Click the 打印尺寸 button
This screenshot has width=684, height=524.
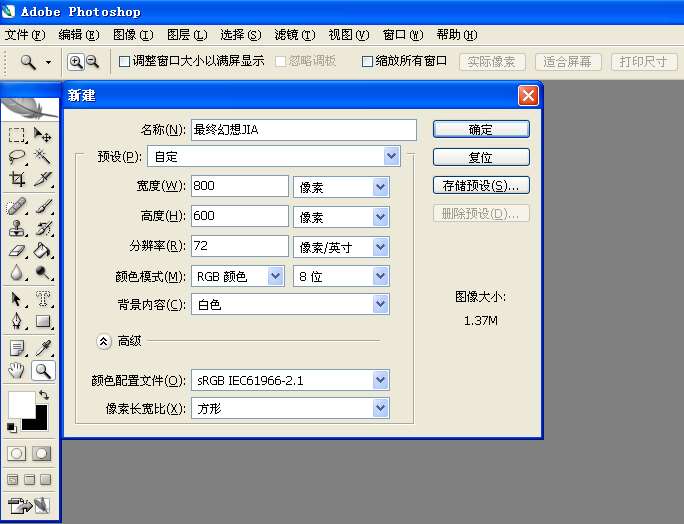point(644,62)
